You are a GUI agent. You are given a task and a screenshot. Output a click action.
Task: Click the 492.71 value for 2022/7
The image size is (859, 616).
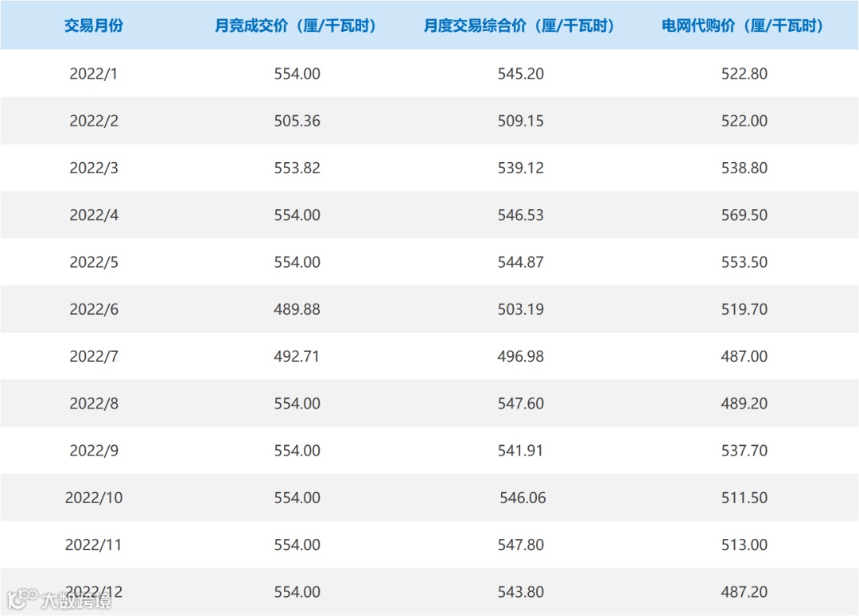(x=297, y=356)
